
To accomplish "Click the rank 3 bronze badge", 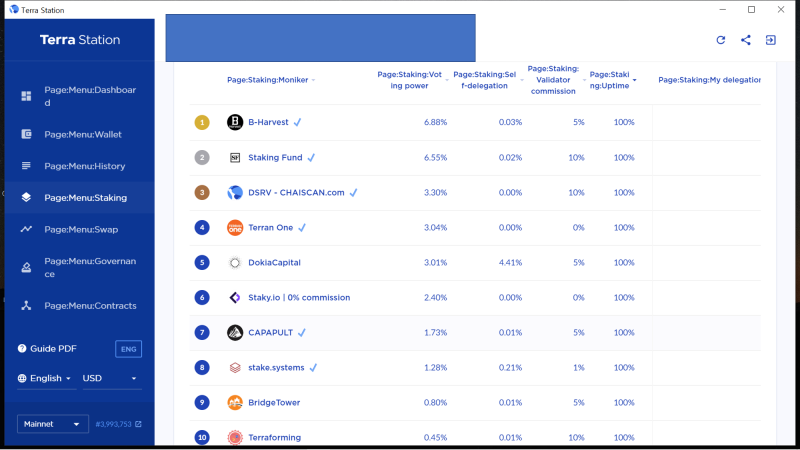I will [x=202, y=192].
